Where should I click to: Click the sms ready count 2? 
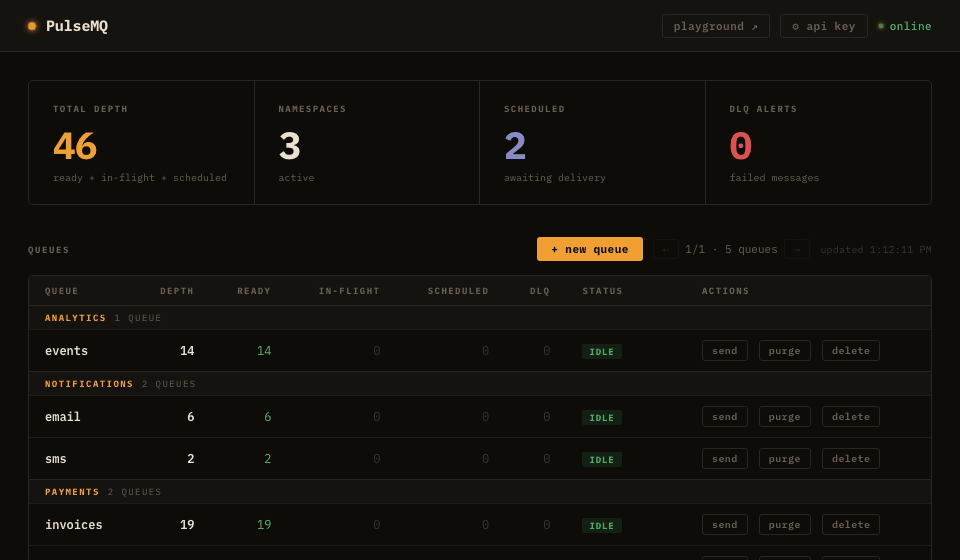point(268,459)
